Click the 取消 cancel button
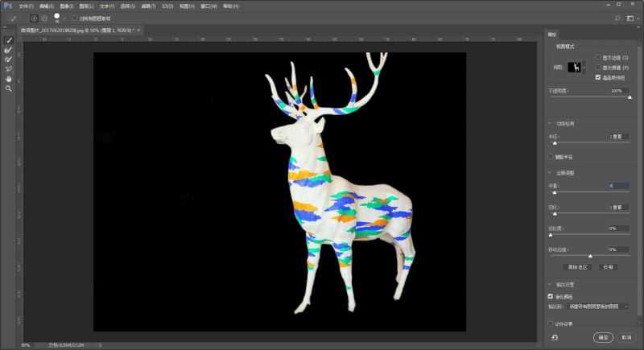This screenshot has height=350, width=644. click(625, 337)
